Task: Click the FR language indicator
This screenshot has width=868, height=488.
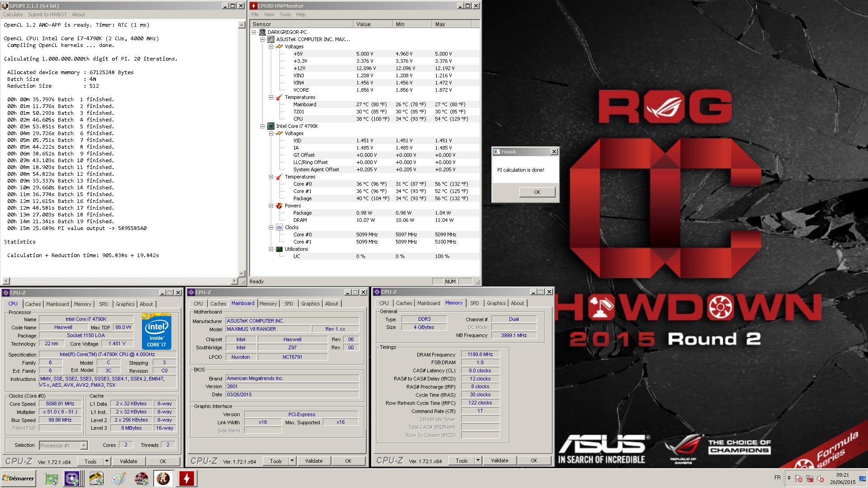Action: coord(777,478)
